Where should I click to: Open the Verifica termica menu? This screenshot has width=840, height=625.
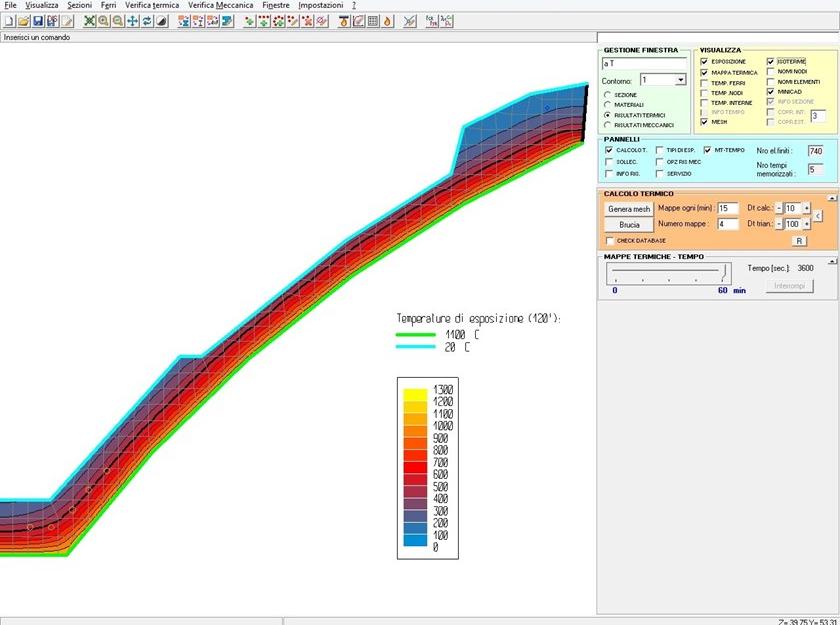[152, 5]
